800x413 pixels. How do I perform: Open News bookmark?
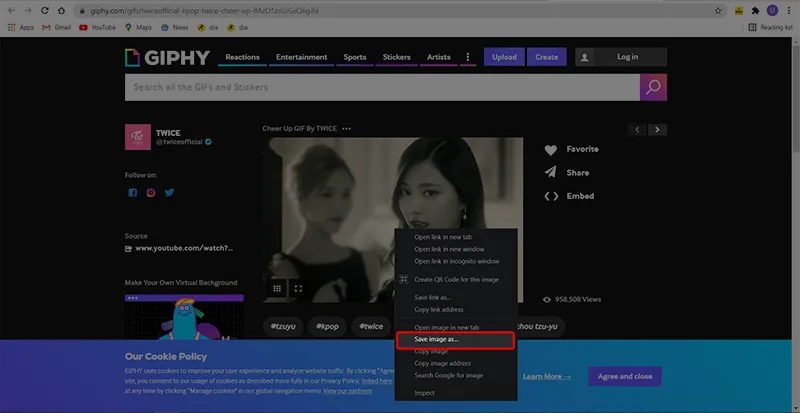(x=174, y=28)
